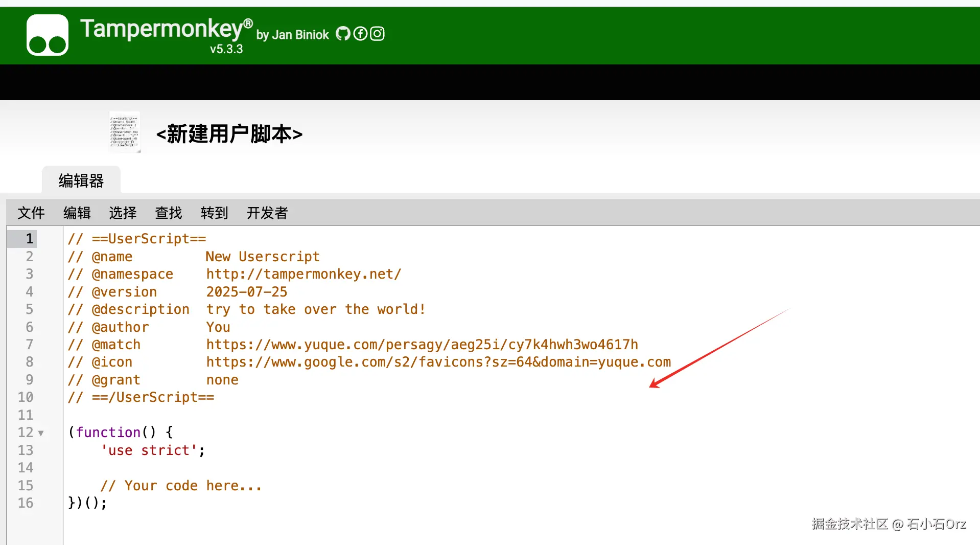This screenshot has height=545, width=980.
Task: Open the 转到 menu
Action: tap(215, 213)
